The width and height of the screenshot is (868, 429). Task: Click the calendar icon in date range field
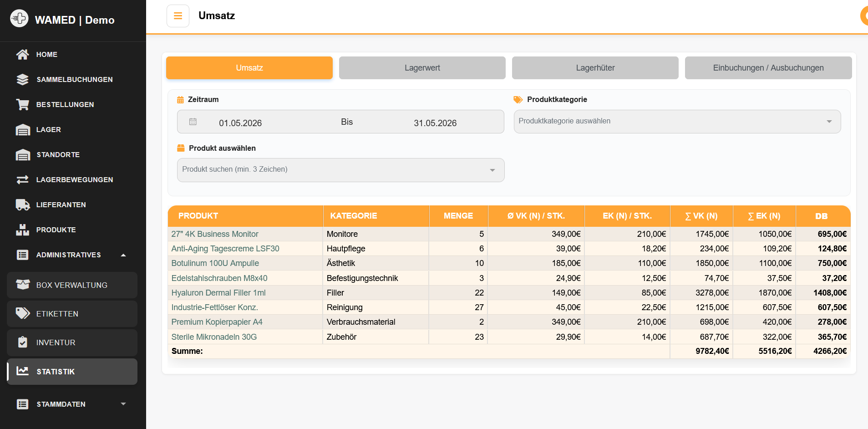coord(193,122)
